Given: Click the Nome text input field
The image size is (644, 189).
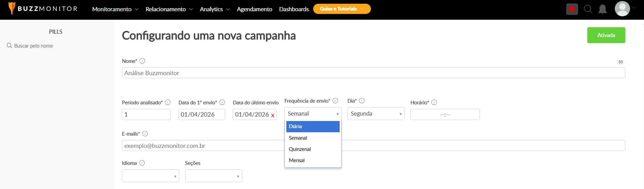Looking at the screenshot, I should click(373, 73).
